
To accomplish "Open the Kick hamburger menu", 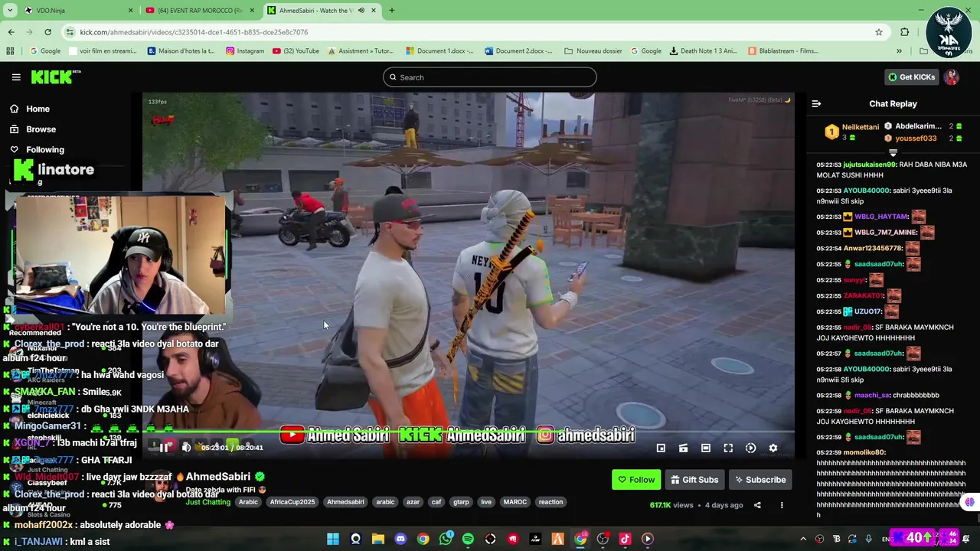I will click(x=16, y=77).
